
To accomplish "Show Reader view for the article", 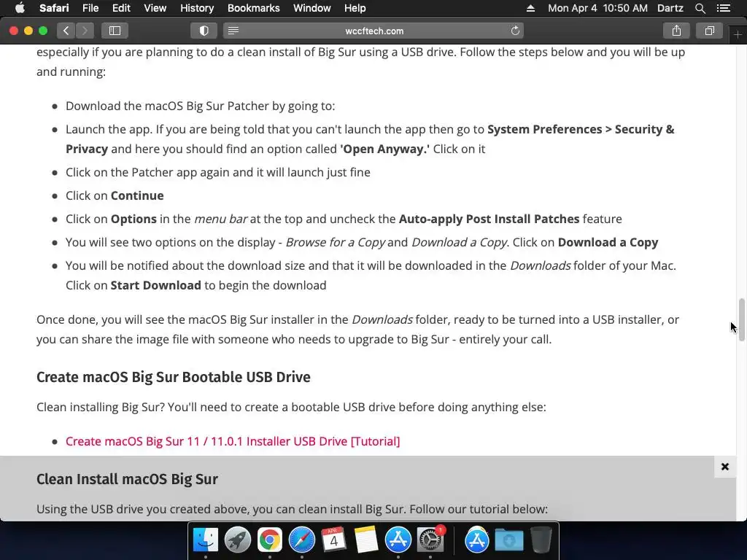I will click(x=233, y=31).
